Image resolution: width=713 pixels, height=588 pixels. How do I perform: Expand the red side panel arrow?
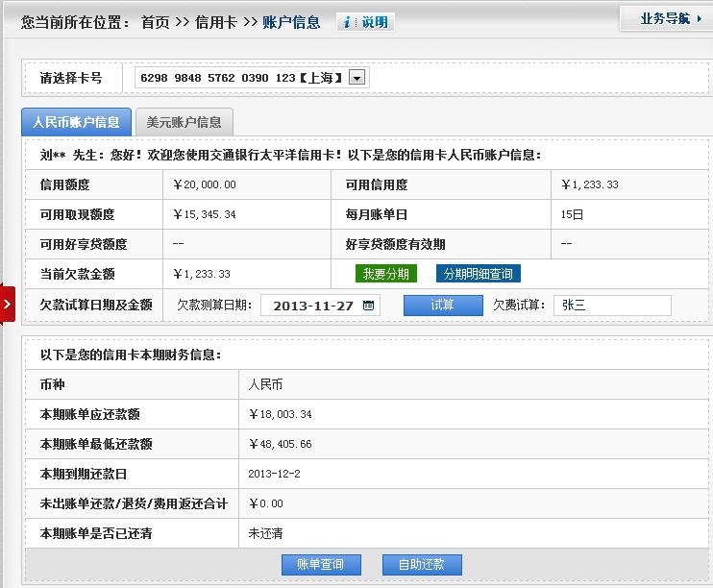click(7, 305)
